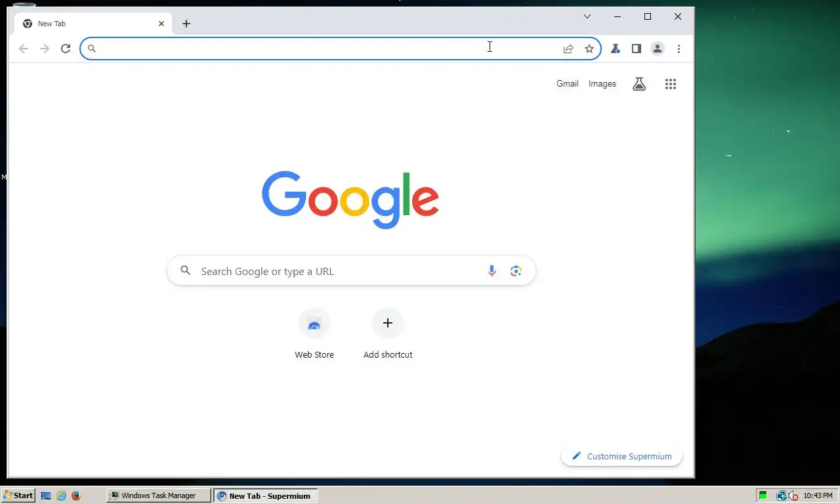Click New Tab - Supermium taskbar button
The width and height of the screenshot is (840, 504).
coord(266,495)
